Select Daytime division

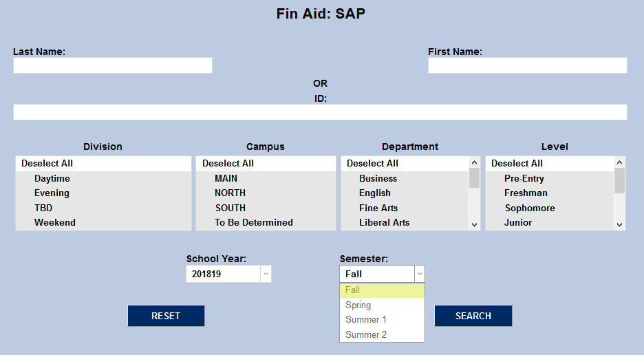click(103, 179)
